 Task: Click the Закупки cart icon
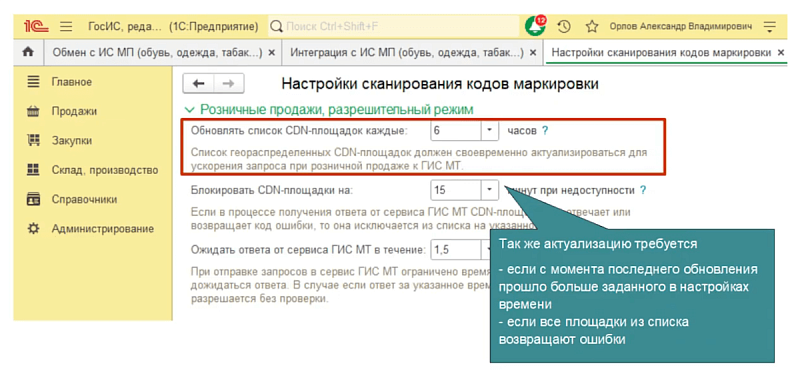(x=33, y=140)
